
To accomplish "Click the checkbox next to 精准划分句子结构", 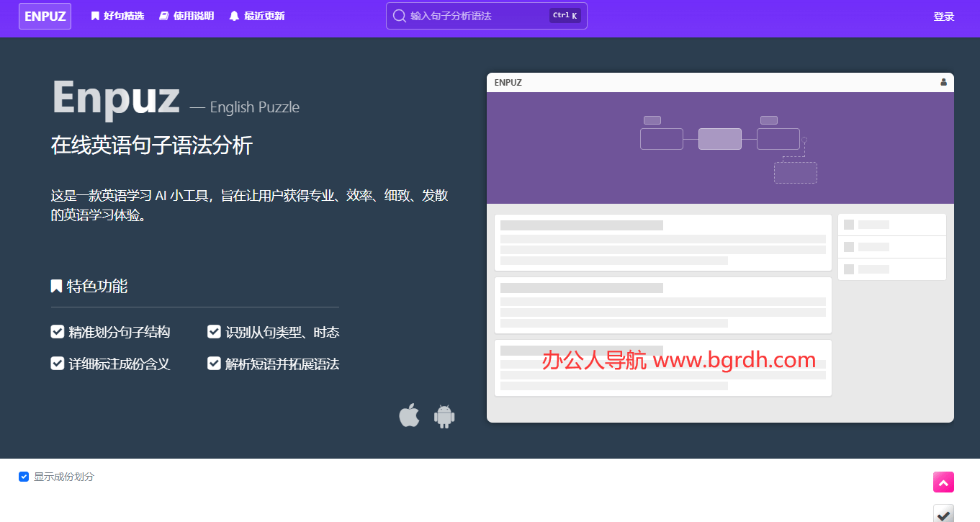I will point(58,332).
